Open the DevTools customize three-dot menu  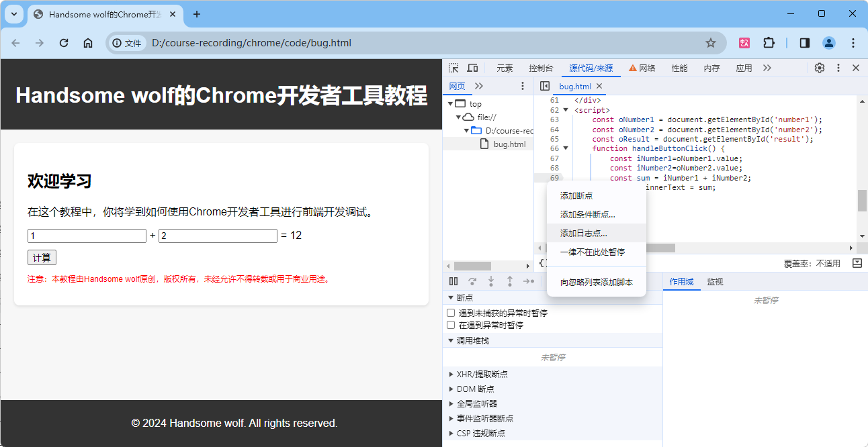[x=838, y=68]
